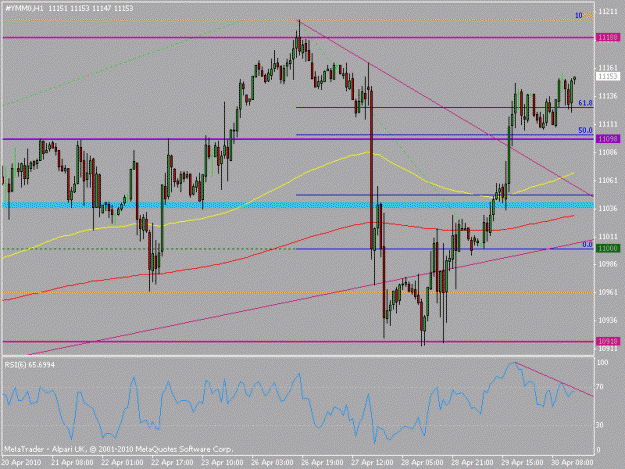The image size is (625, 469).
Task: Click the RSI(6) 65.6994 indicator label
Action: tap(30, 365)
